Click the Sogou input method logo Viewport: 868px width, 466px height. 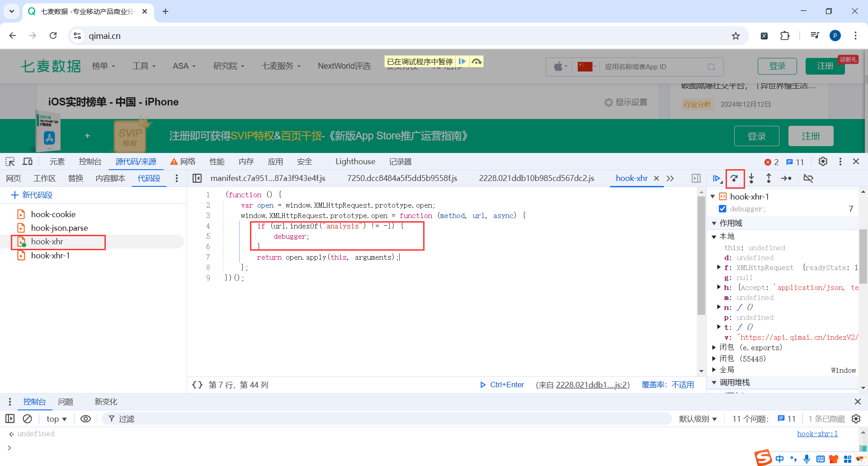click(x=763, y=458)
